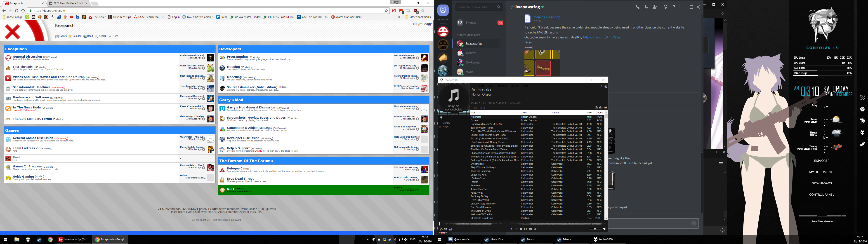Open the spectrum visualizer icon in foobar2000
This screenshot has height=244, width=868.
point(451,229)
